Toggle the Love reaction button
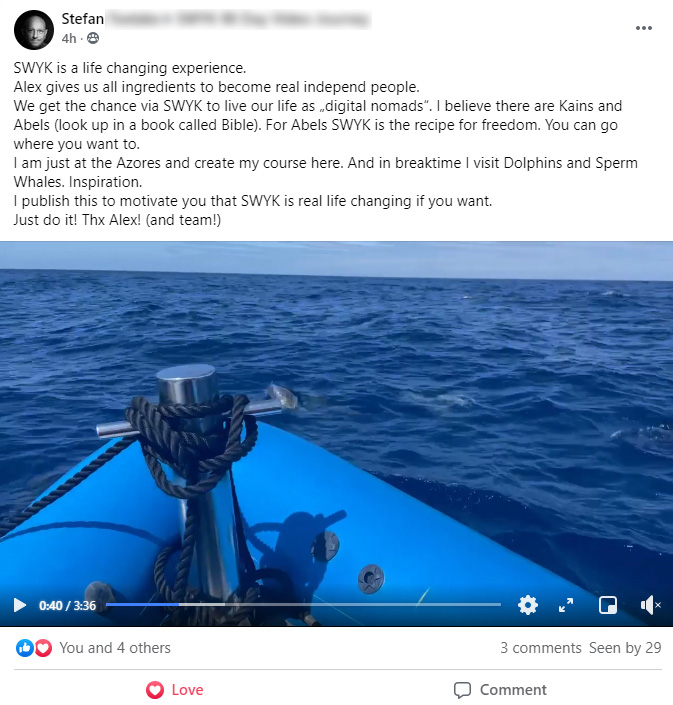This screenshot has width=673, height=705. (x=175, y=690)
